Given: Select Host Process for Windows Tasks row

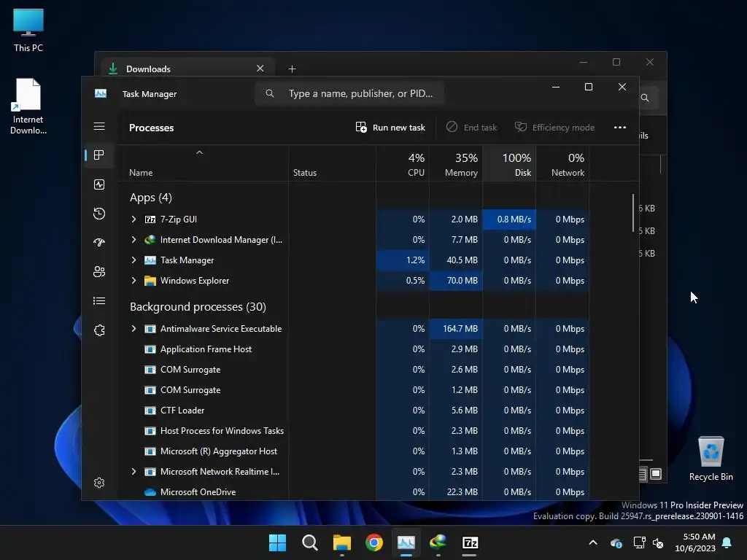Looking at the screenshot, I should point(354,431).
